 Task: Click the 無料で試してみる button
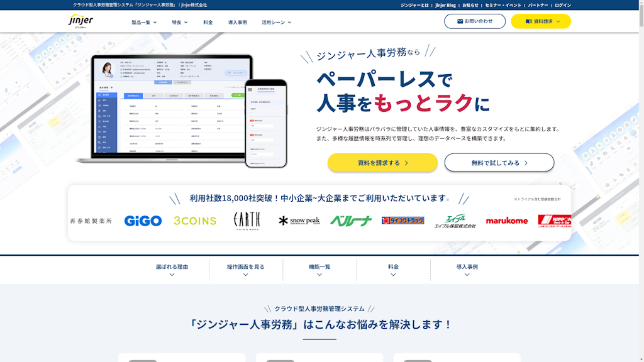coord(499,163)
